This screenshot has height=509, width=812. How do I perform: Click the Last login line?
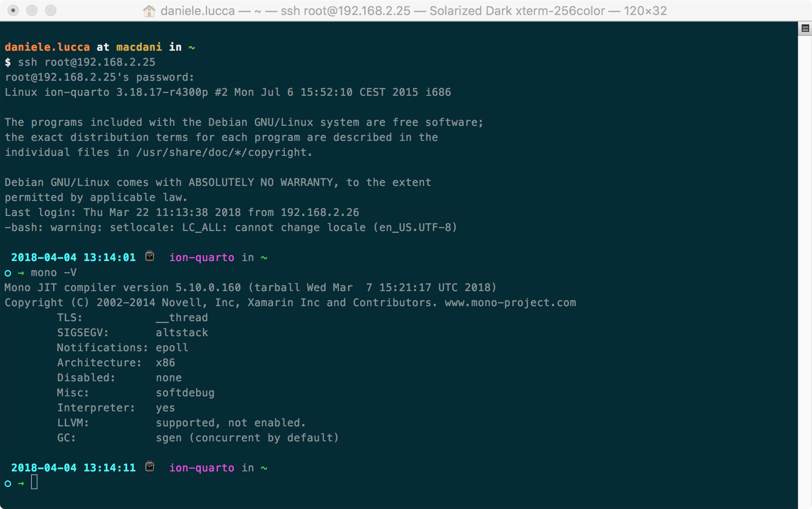(182, 212)
